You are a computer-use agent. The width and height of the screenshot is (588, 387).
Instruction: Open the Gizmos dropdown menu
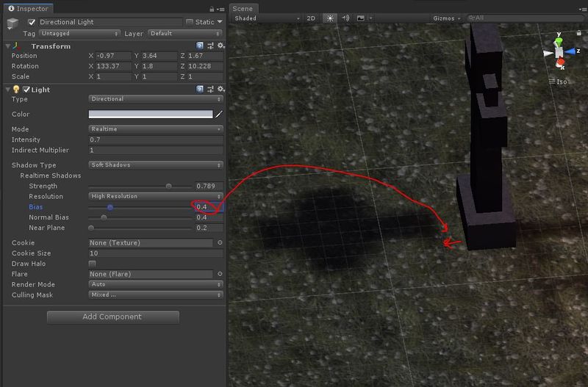point(446,18)
